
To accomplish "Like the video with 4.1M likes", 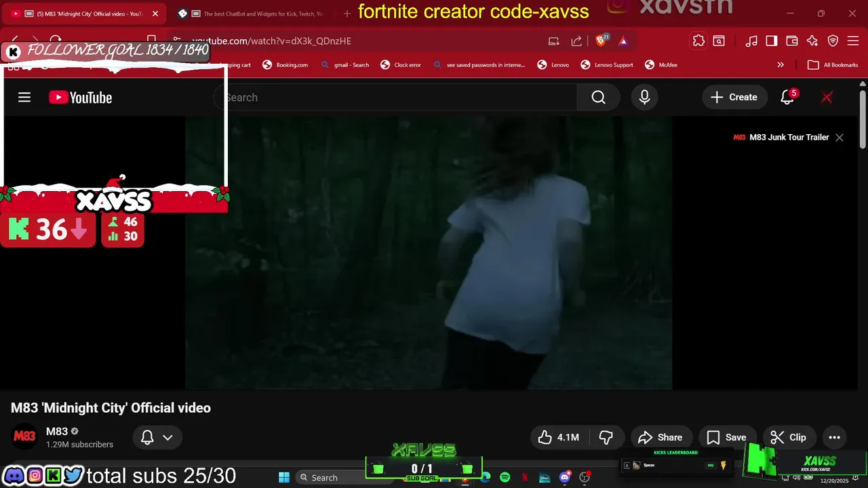I will click(x=559, y=437).
